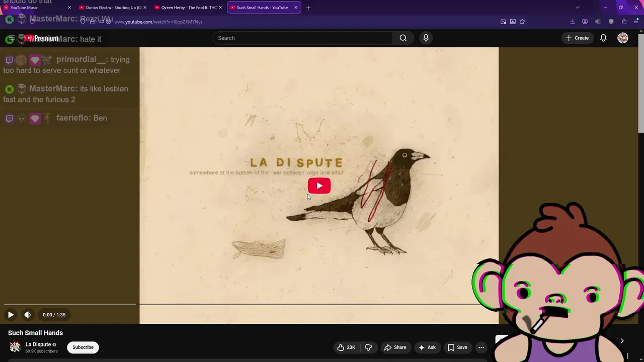The height and width of the screenshot is (362, 644).
Task: Close the Dorian Electra tab
Action: 144,8
